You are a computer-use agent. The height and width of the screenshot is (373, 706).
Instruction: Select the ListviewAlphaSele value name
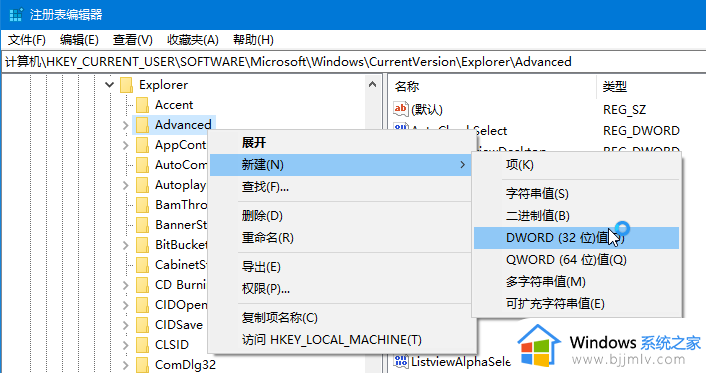click(461, 361)
